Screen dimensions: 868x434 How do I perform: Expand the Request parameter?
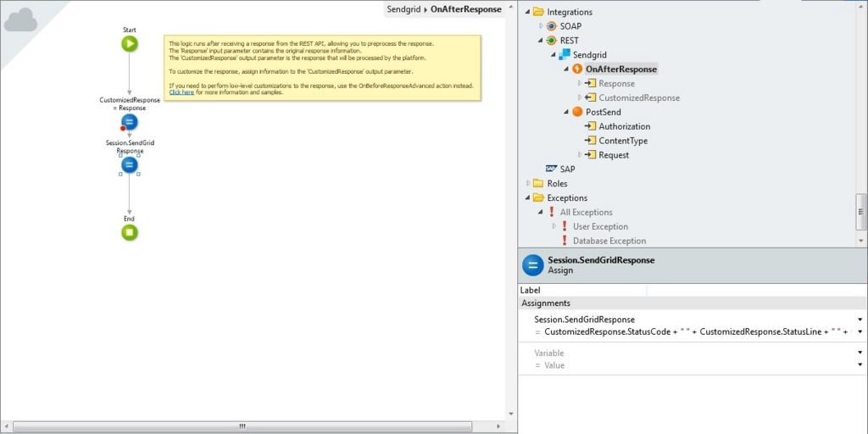[580, 155]
